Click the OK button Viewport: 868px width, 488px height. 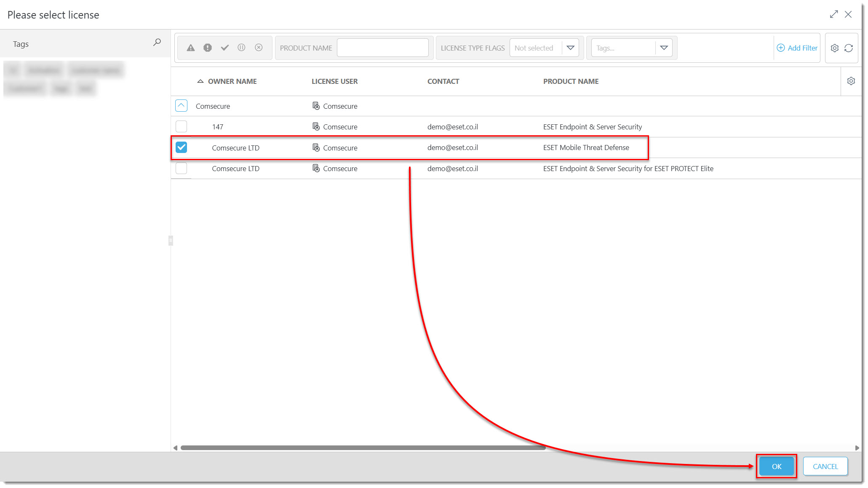coord(776,466)
